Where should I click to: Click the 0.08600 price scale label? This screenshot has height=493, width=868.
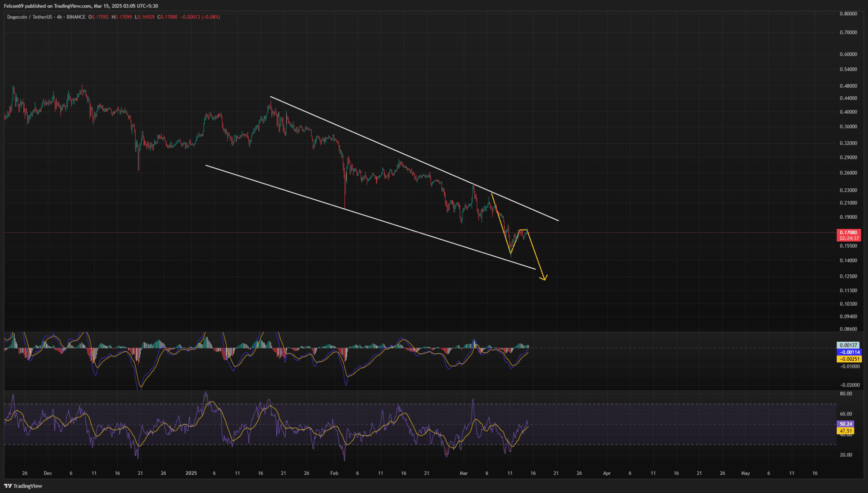(848, 329)
